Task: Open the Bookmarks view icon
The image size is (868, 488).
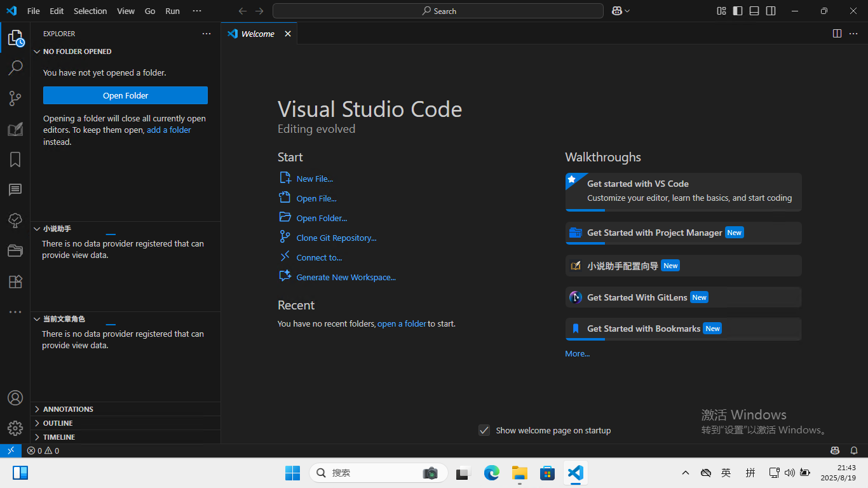Action: pyautogui.click(x=15, y=159)
